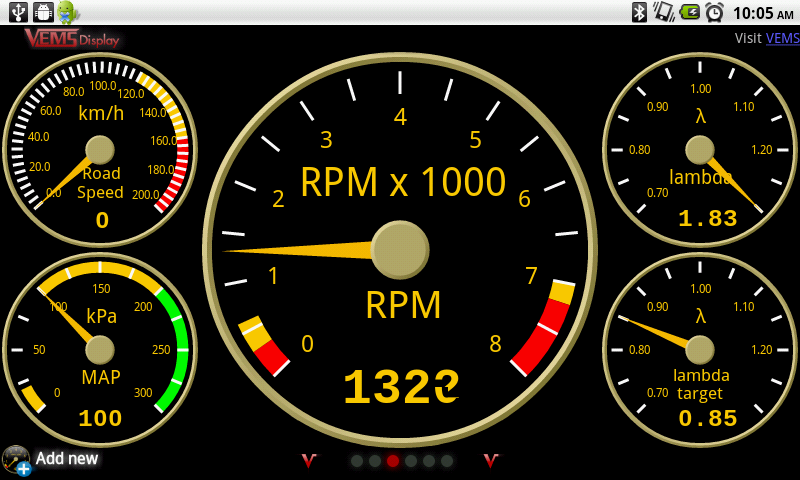Select the active red page dot
This screenshot has width=800, height=480.
393,461
